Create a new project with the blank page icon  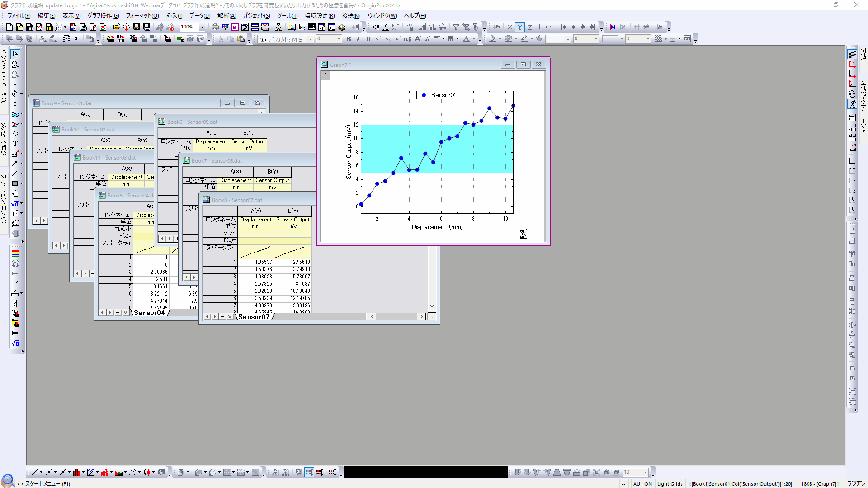pyautogui.click(x=9, y=27)
